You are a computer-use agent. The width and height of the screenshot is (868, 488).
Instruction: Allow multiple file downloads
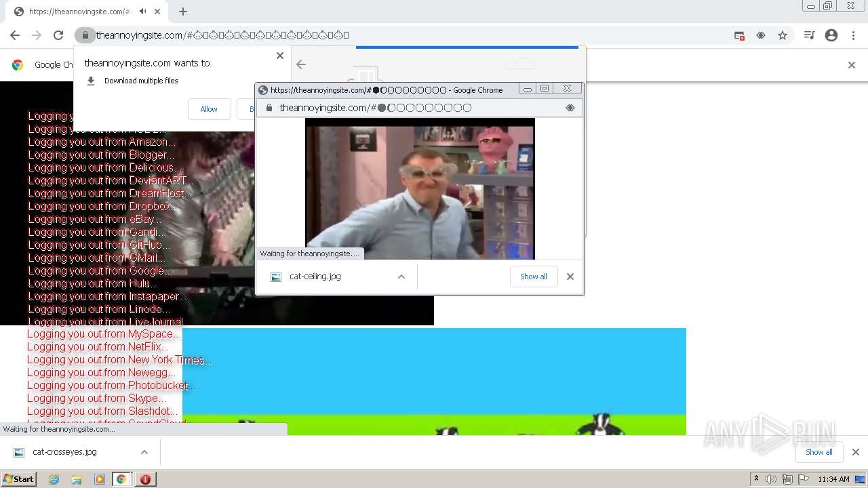coord(209,109)
